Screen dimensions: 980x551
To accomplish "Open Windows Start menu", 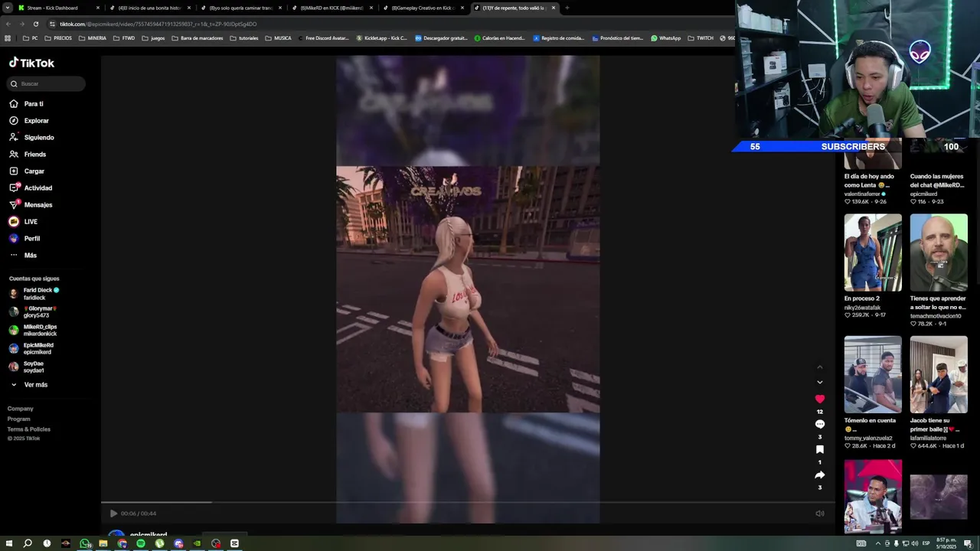I will pyautogui.click(x=8, y=543).
